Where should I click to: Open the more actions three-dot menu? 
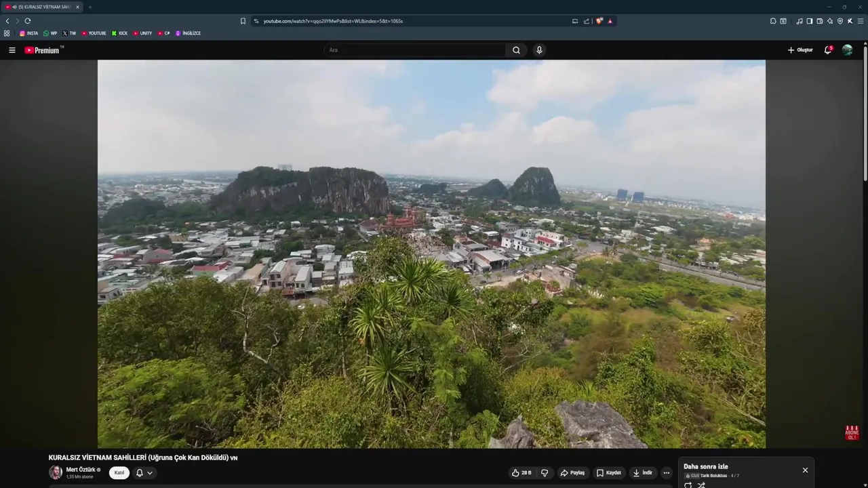pyautogui.click(x=667, y=473)
